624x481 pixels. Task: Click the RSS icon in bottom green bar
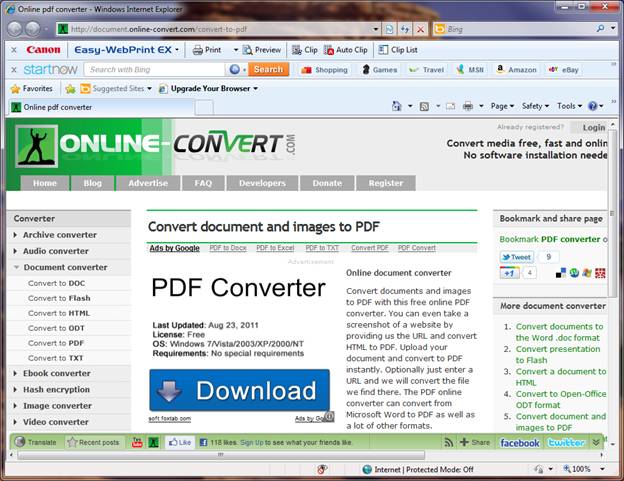[448, 442]
